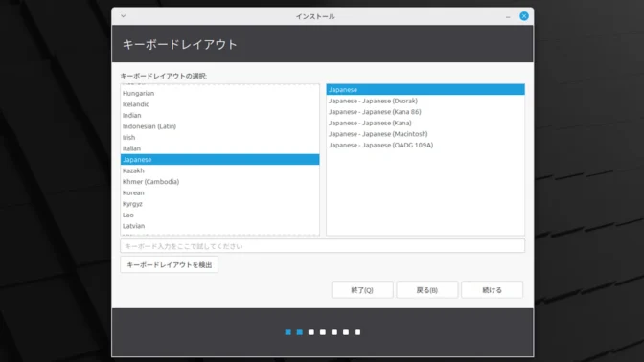Choose Khmer (Cambodia) layout
The width and height of the screenshot is (644, 362).
[219, 182]
